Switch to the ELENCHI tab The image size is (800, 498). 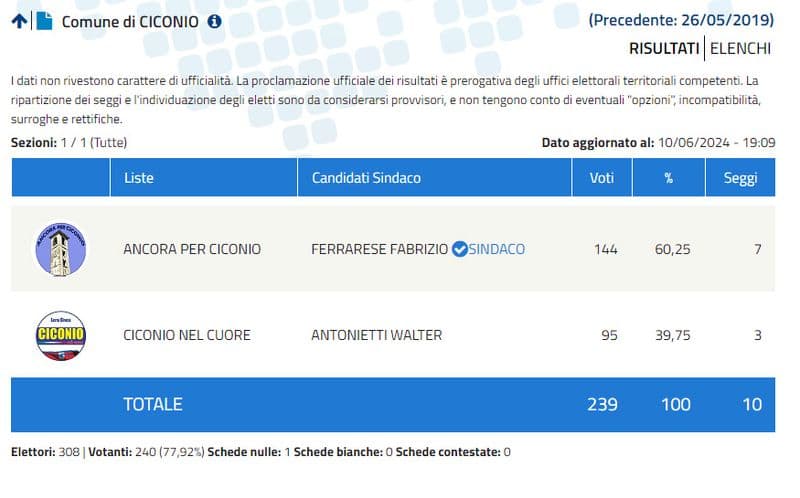point(740,48)
